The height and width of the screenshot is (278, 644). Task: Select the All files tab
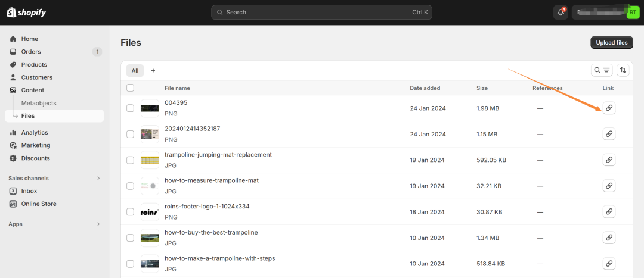coord(135,70)
